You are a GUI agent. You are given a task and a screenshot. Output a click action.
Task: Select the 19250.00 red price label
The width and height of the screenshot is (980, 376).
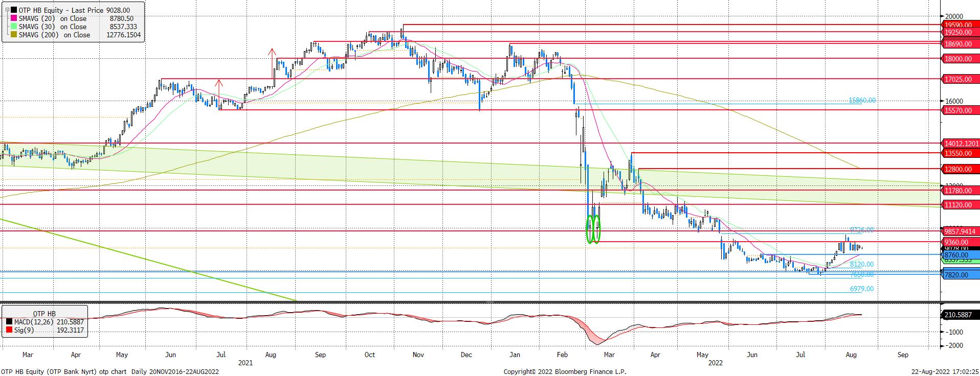(961, 32)
